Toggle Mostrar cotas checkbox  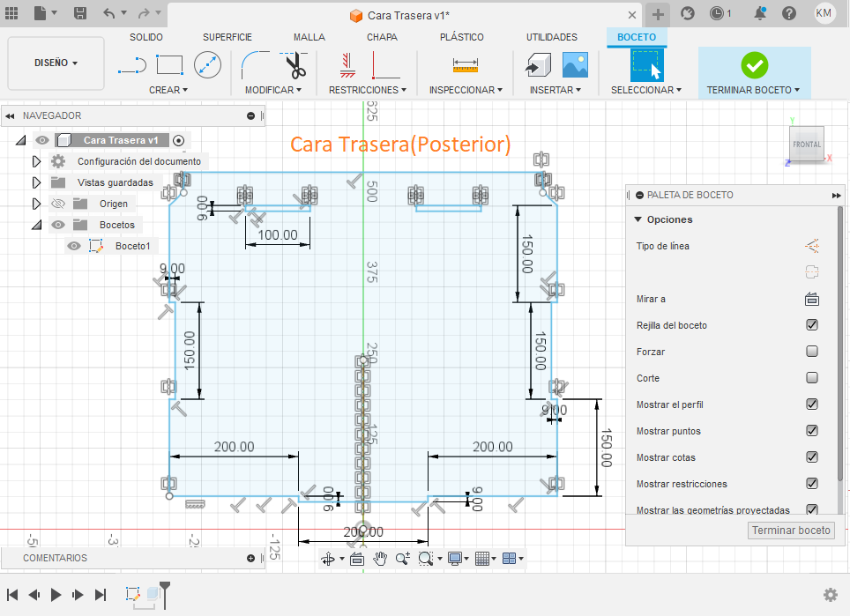(x=811, y=457)
